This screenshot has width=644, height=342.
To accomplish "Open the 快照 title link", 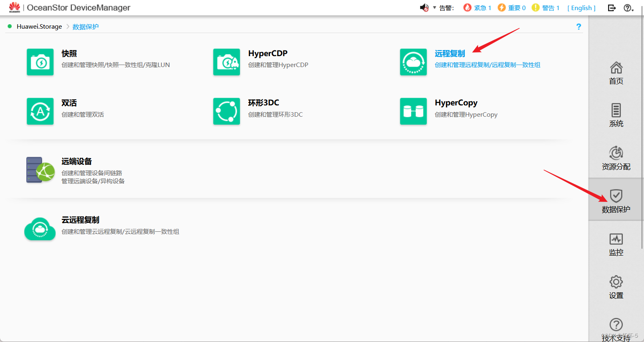I will coord(69,53).
